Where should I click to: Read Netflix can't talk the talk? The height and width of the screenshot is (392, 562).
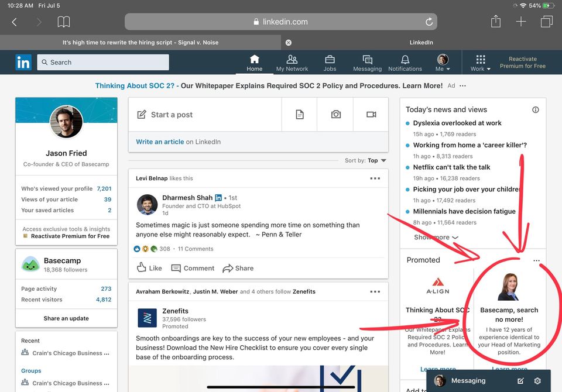click(451, 167)
